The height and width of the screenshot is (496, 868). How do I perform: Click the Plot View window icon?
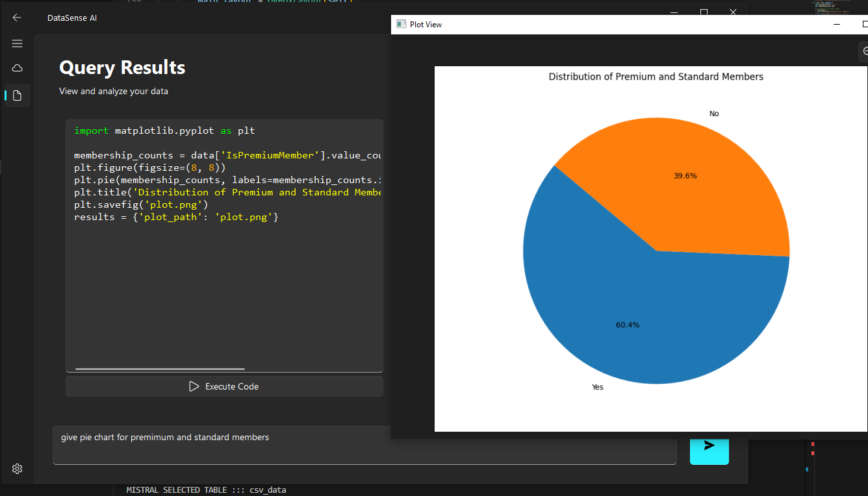click(402, 25)
